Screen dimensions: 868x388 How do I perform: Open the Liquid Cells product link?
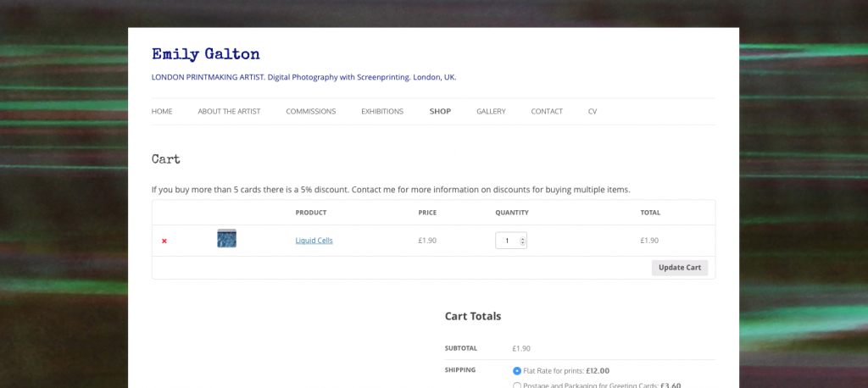coord(314,241)
